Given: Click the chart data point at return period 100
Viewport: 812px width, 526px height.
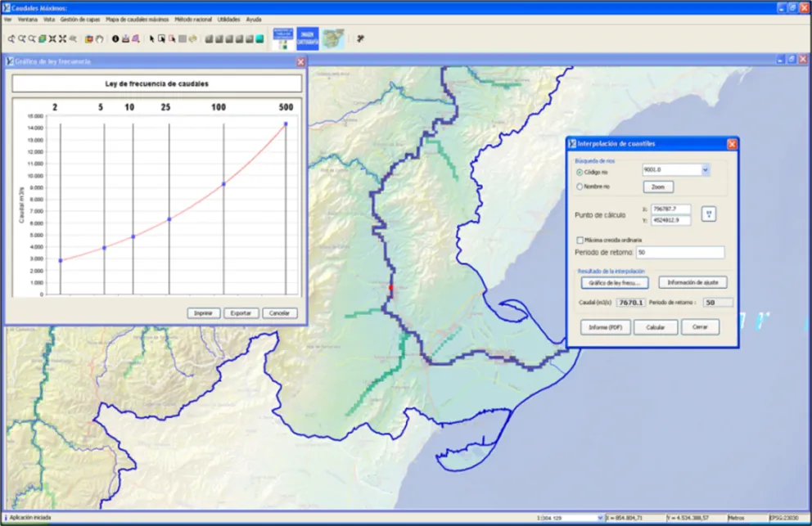Looking at the screenshot, I should coord(223,184).
